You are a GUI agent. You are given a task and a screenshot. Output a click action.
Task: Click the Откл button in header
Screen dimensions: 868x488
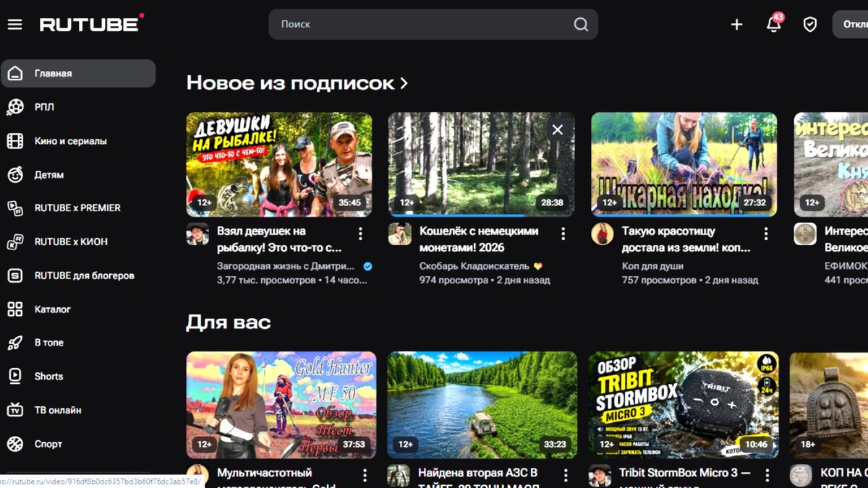pos(851,25)
